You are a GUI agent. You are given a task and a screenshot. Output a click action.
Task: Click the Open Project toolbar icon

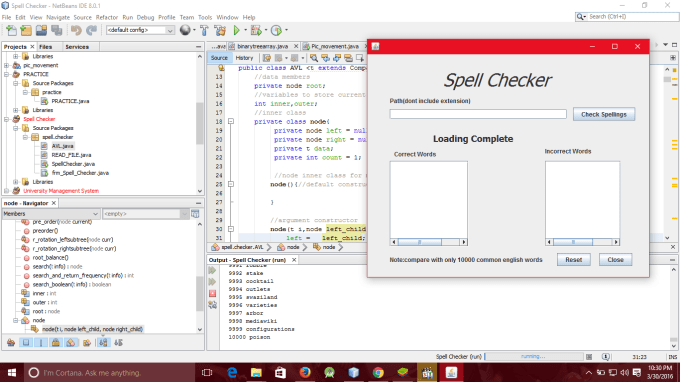pos(41,30)
